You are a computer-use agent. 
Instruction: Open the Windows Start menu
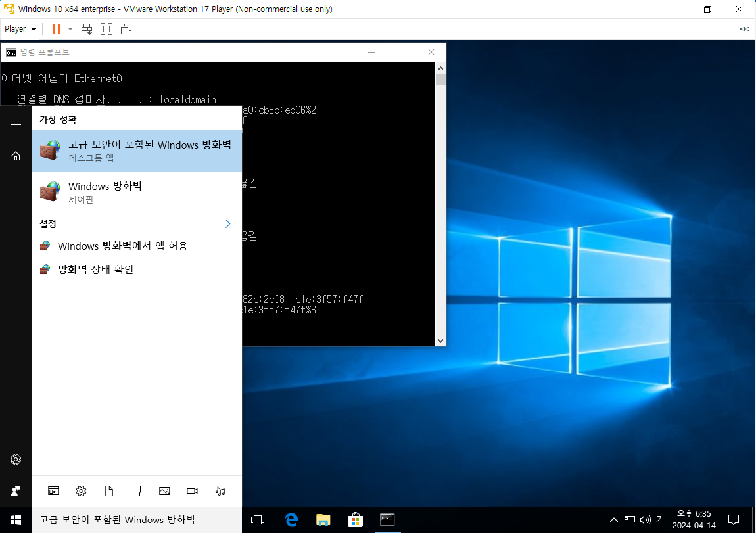point(15,519)
